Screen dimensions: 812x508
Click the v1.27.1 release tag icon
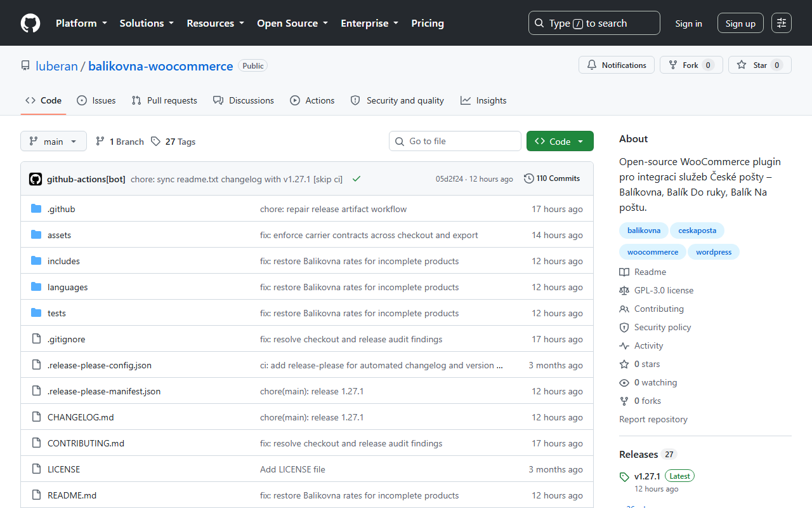(624, 476)
